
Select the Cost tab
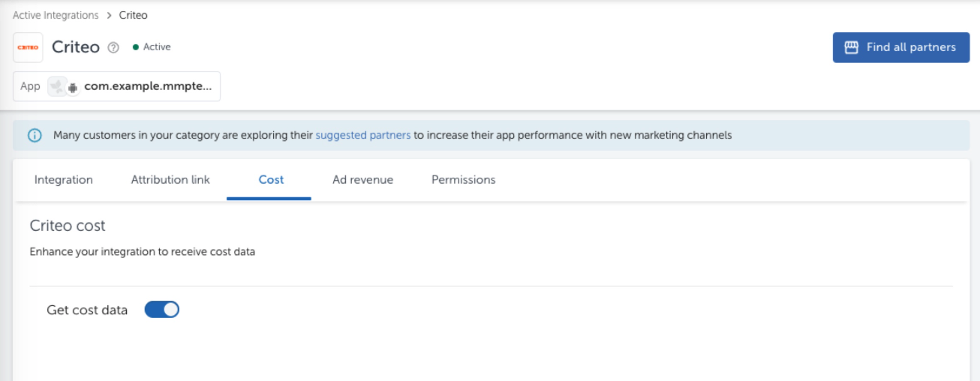(271, 180)
